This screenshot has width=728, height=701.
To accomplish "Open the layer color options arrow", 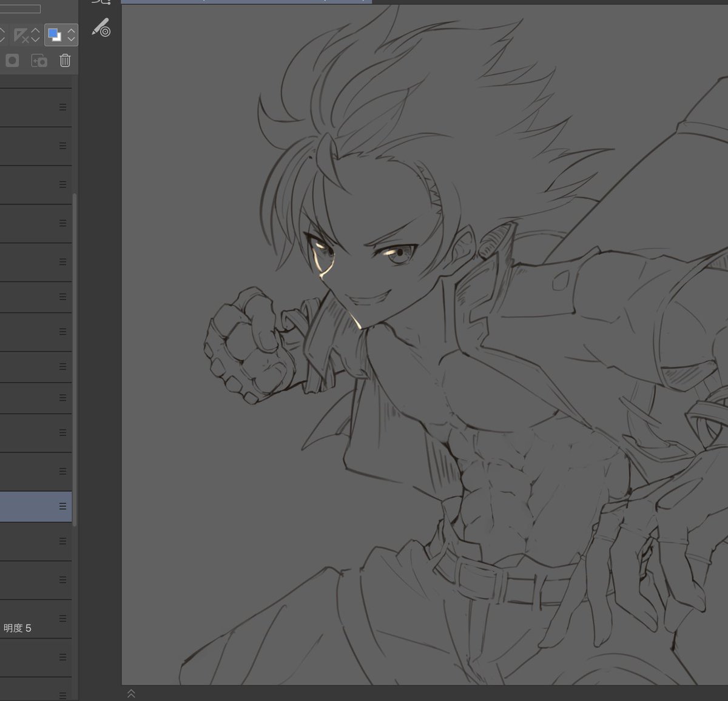I will [71, 35].
